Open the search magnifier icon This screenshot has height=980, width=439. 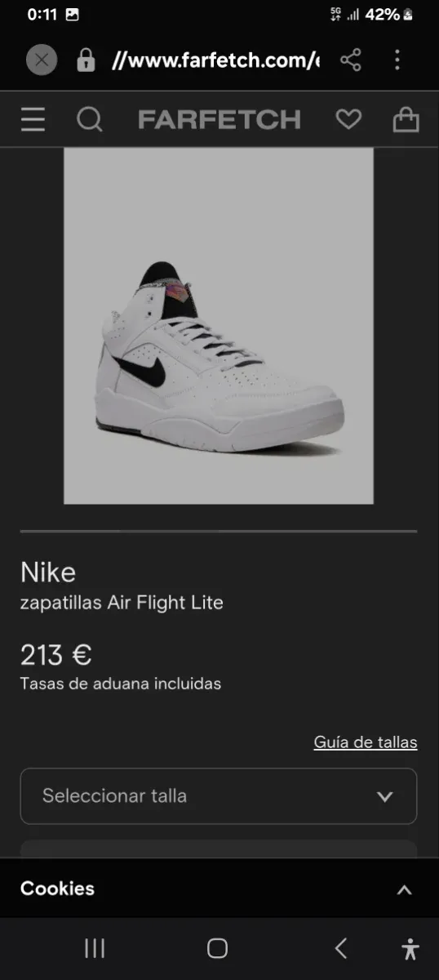pos(90,120)
